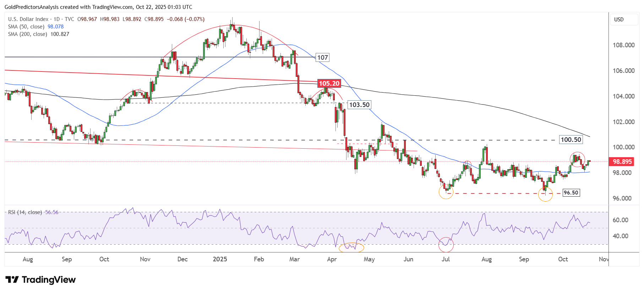Click the current price tag 98.895

click(x=622, y=162)
